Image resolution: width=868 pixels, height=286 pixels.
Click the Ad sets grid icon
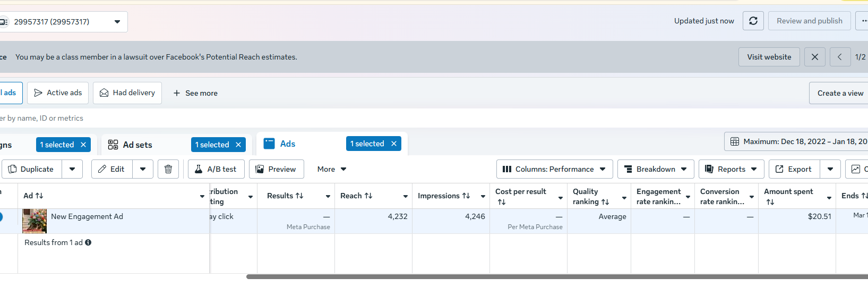(x=113, y=145)
